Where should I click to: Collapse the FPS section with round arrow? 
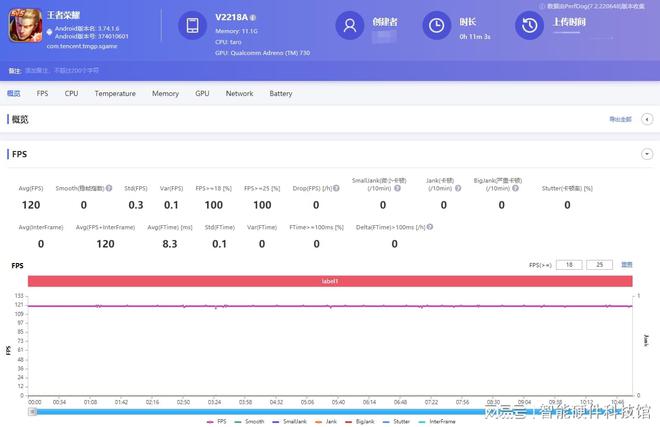647,154
